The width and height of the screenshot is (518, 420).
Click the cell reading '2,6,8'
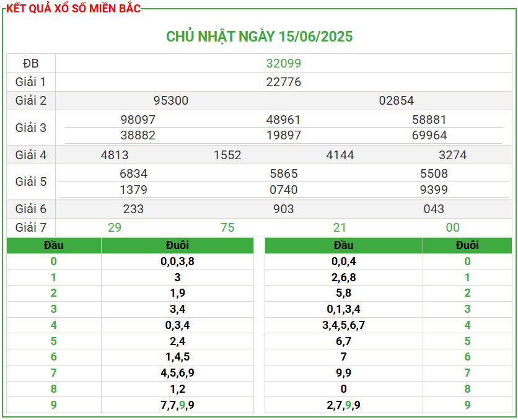tap(343, 278)
